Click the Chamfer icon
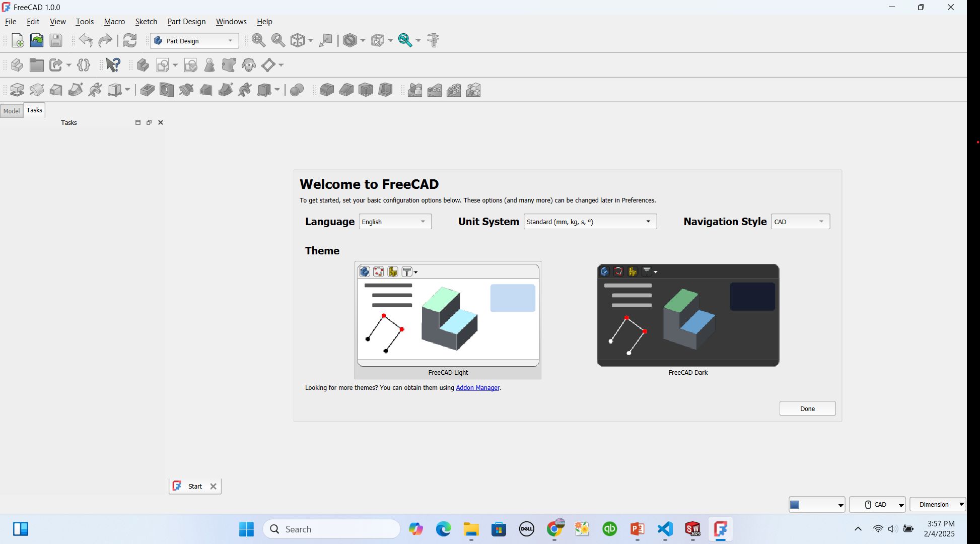The width and height of the screenshot is (980, 544). (346, 90)
